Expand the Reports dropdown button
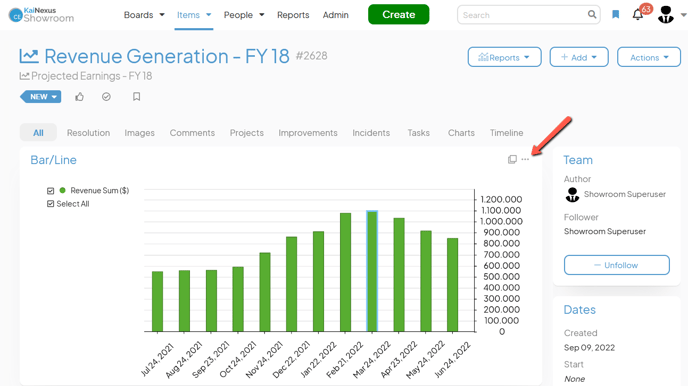The width and height of the screenshot is (688, 386). (x=504, y=57)
